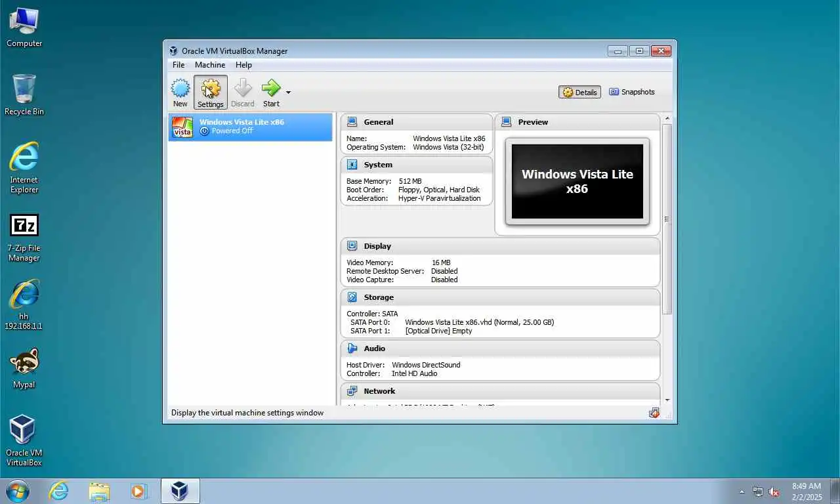Switch to the Snapshots view button

tap(631, 92)
